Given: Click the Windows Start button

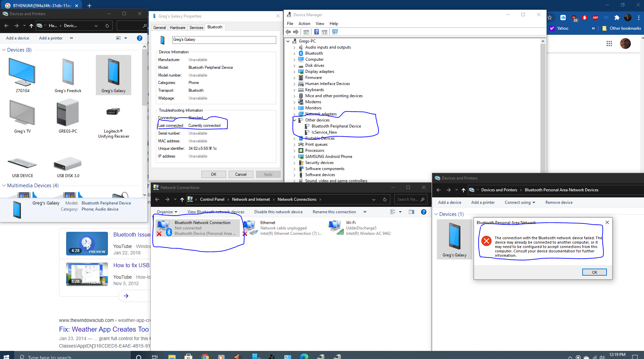Looking at the screenshot, I should click(5, 356).
